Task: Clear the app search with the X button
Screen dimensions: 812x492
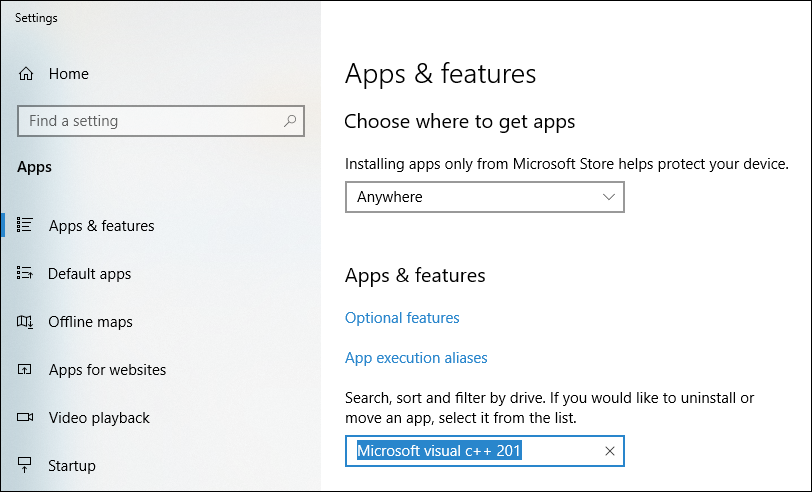Action: 610,452
